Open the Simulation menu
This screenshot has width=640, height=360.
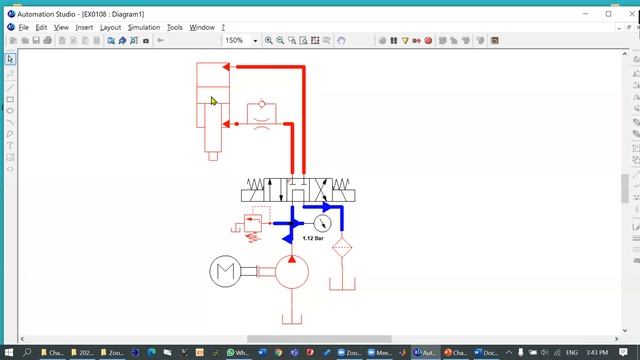(x=144, y=27)
